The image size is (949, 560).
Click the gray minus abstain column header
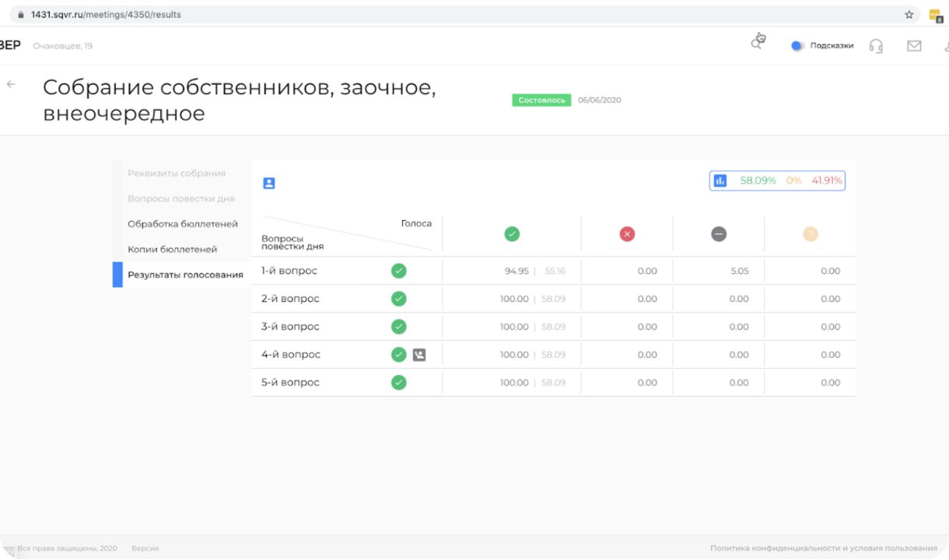719,234
